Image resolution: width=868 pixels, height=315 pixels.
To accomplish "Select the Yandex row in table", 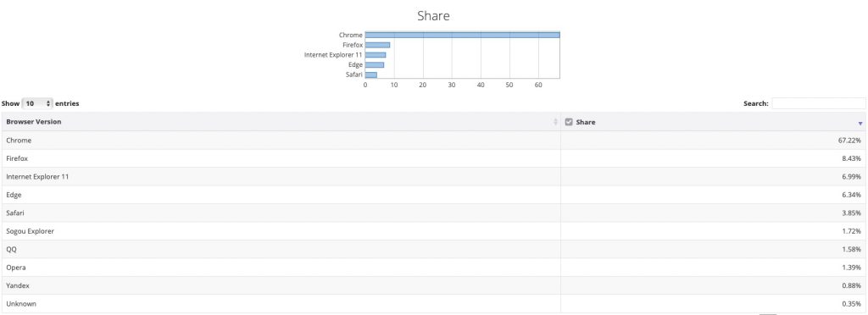I will point(433,285).
